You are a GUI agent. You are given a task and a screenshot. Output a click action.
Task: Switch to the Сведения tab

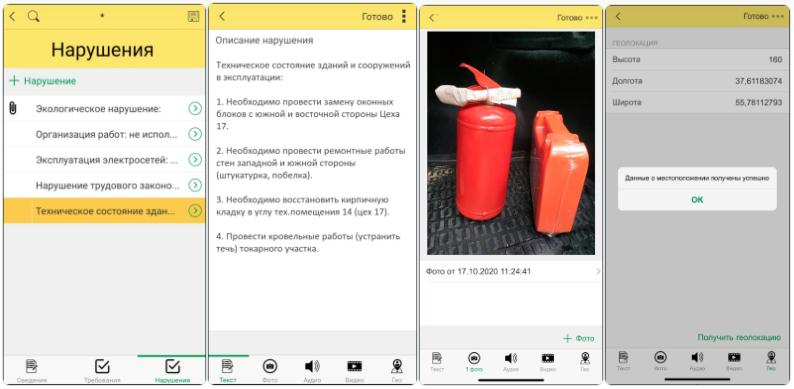pos(32,370)
